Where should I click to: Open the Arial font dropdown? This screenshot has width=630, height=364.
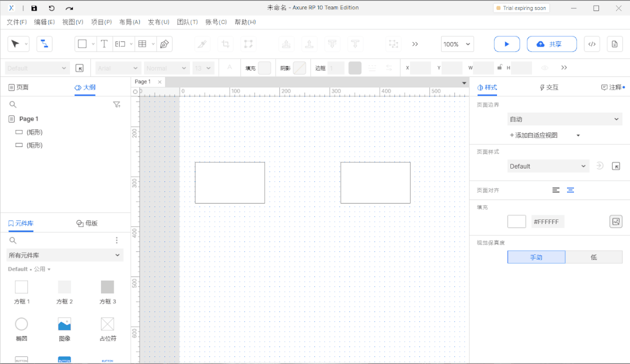[118, 68]
